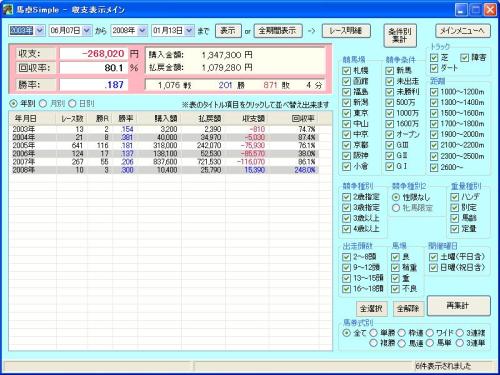
Task: Toggle the オープン condition checkbox
Action: click(390, 135)
